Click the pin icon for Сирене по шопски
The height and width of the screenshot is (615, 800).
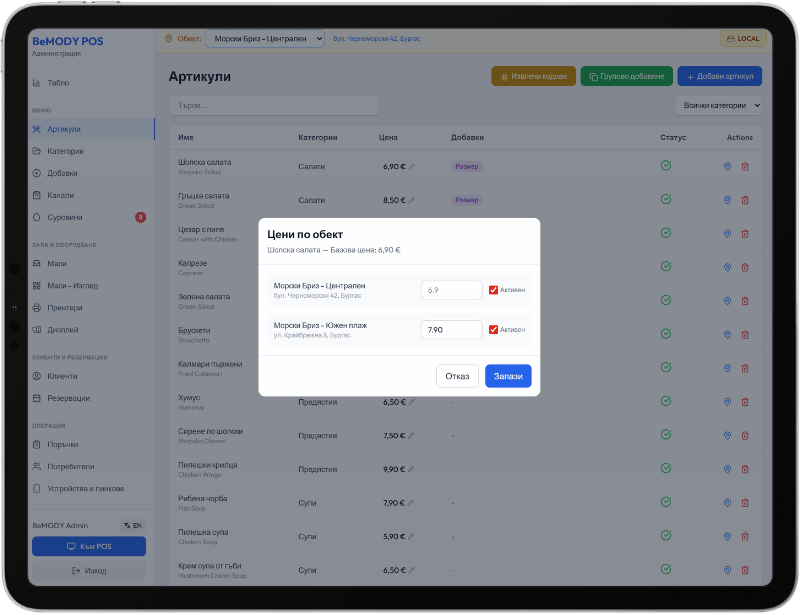click(728, 436)
